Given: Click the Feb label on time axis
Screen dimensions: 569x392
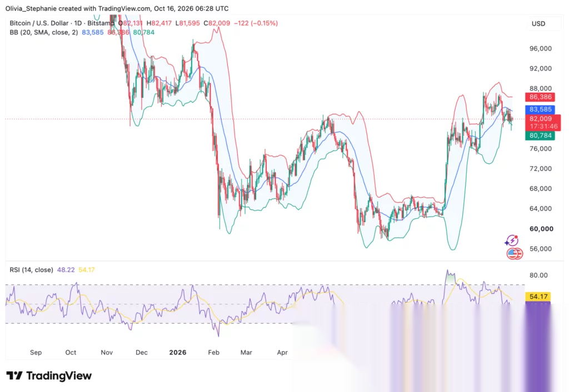Looking at the screenshot, I should (213, 353).
